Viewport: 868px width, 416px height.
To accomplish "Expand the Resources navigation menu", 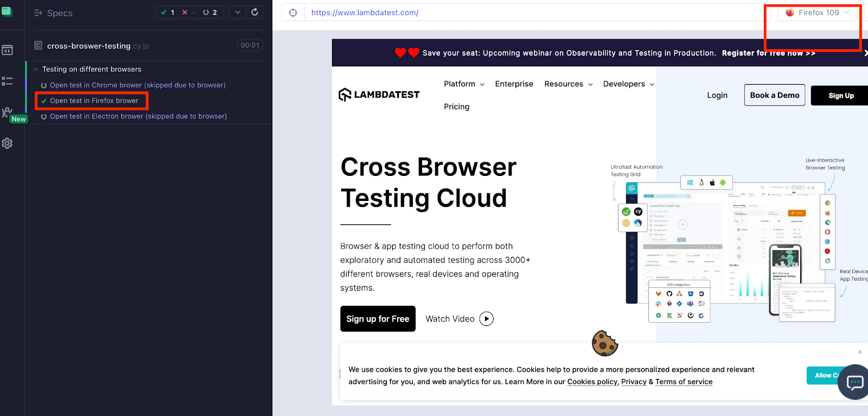I will 568,84.
